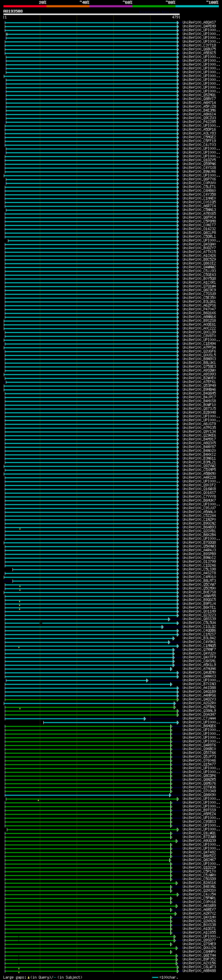Select the UniRef100_C4M010 hit label
Screen dimensions: 222x980
pyautogui.click(x=199, y=577)
